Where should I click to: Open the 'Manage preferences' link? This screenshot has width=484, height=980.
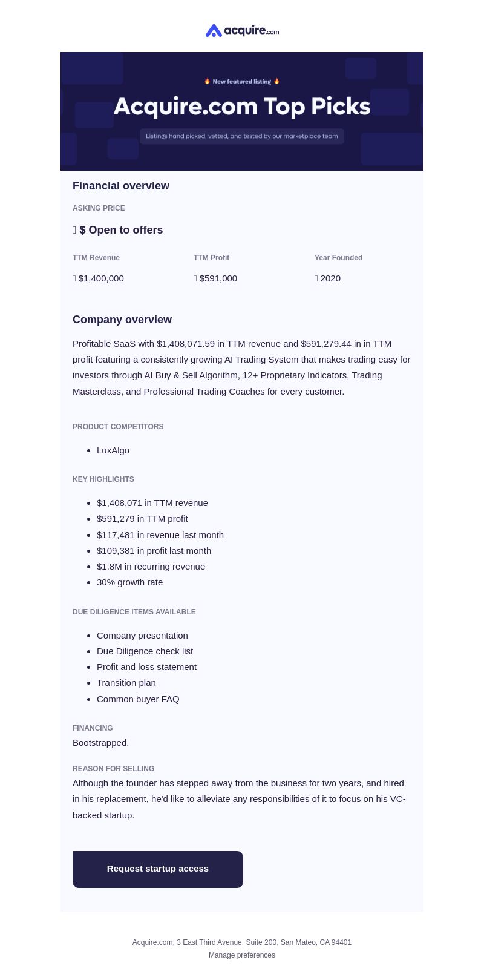click(x=242, y=955)
